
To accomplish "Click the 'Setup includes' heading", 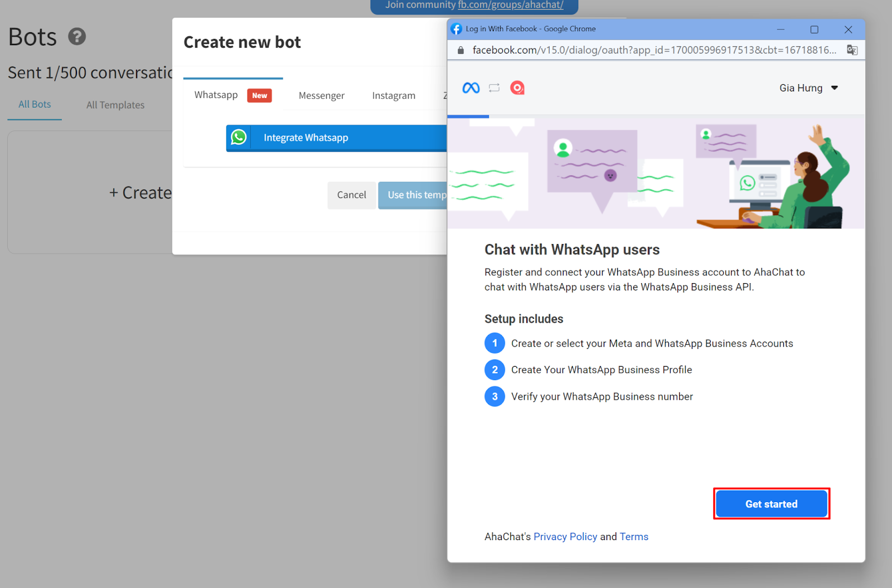I will click(524, 319).
